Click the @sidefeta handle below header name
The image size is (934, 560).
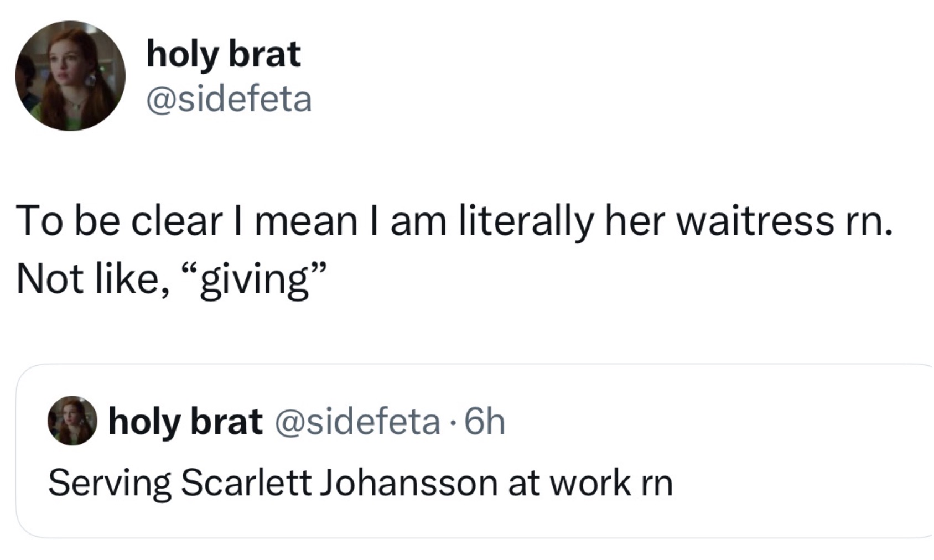pyautogui.click(x=229, y=100)
